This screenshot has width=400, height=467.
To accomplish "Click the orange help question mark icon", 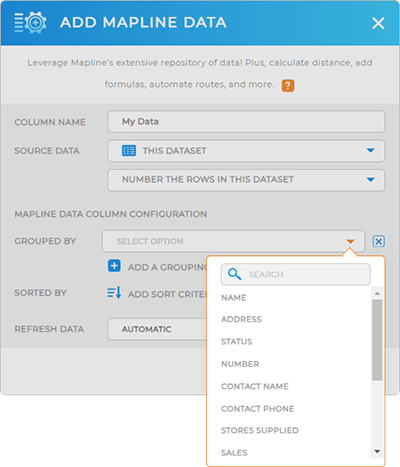I will click(x=288, y=85).
